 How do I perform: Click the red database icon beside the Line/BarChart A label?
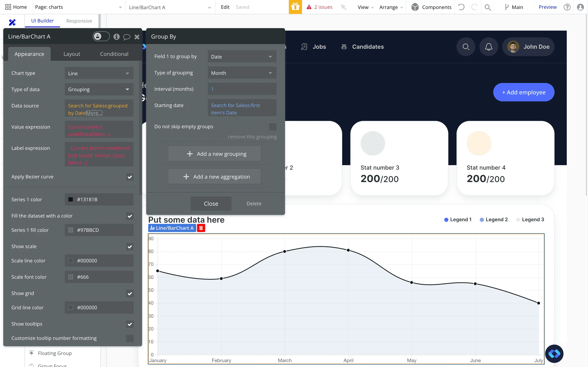click(201, 228)
